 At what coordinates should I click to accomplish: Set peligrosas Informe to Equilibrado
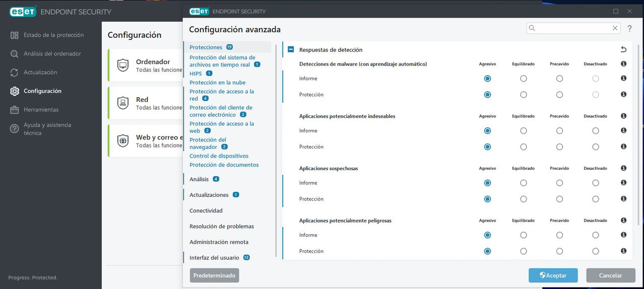(523, 235)
